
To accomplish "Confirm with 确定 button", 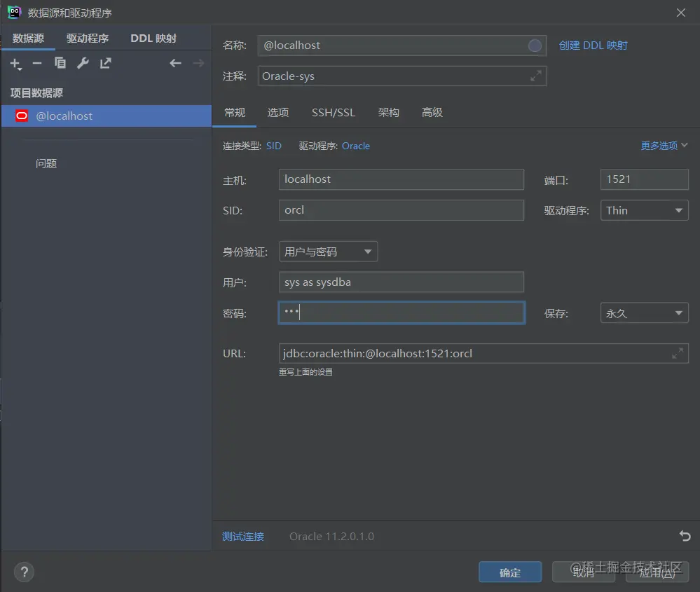I will click(510, 572).
